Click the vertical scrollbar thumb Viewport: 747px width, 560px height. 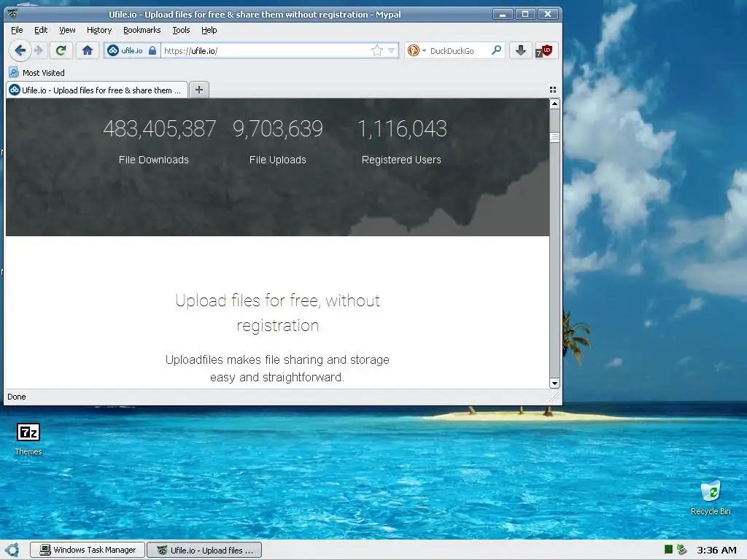pos(554,137)
